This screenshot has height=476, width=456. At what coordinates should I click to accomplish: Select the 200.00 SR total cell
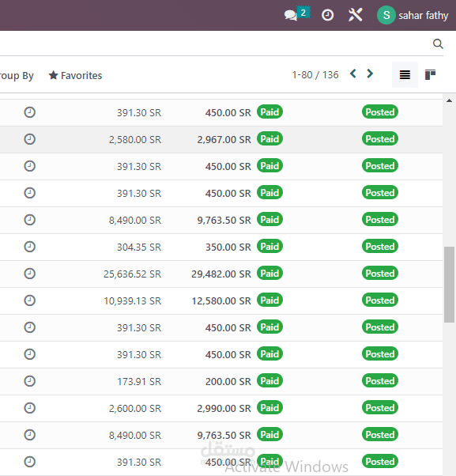tap(228, 382)
